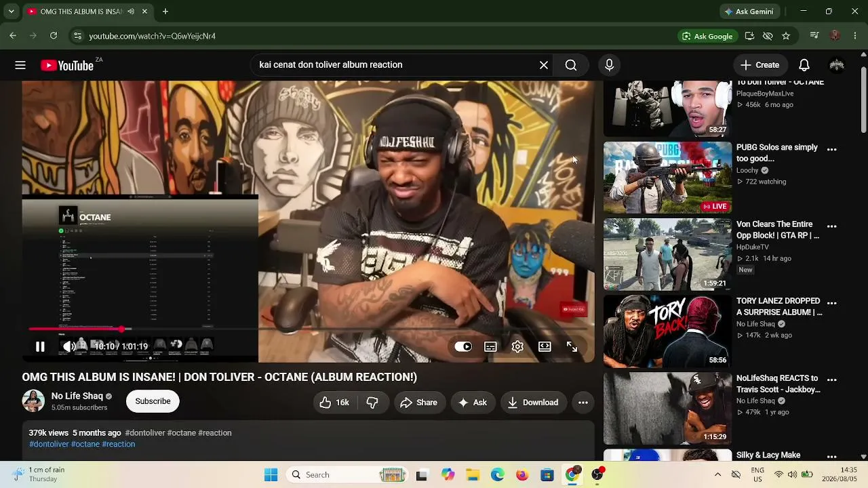This screenshot has height=488, width=868.
Task: Open options for PUBG Solos video
Action: coord(832,150)
